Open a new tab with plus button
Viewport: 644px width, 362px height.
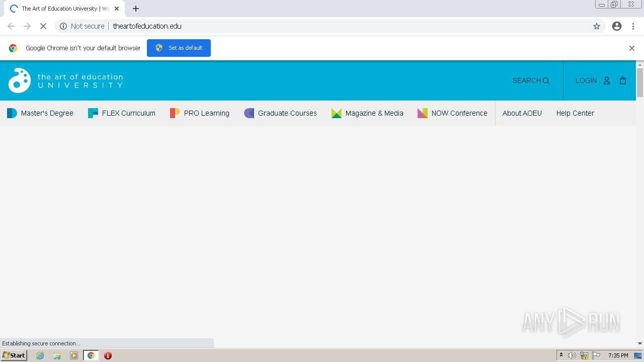point(136,9)
